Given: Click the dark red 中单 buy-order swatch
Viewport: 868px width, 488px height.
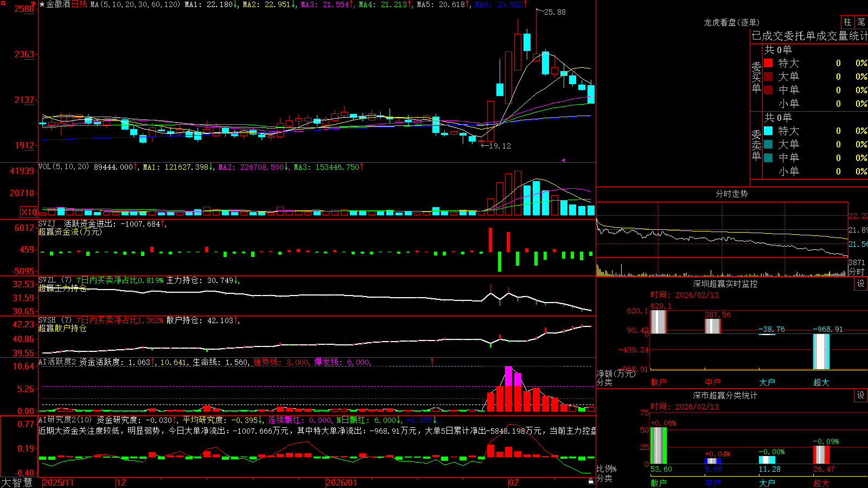Looking at the screenshot, I should [x=768, y=90].
